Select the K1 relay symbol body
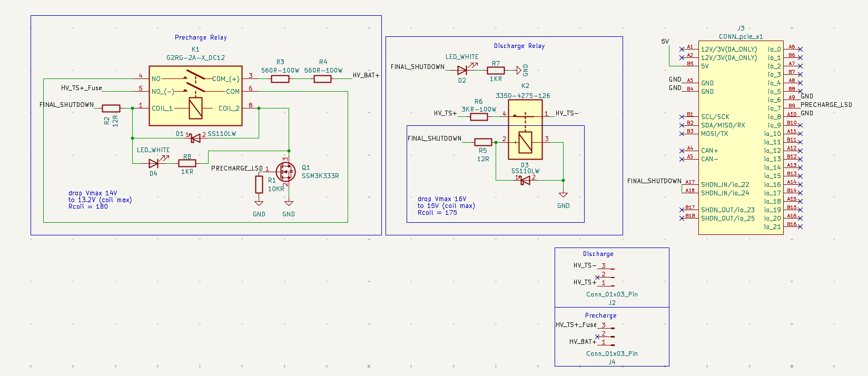868x376 pixels. [195, 96]
